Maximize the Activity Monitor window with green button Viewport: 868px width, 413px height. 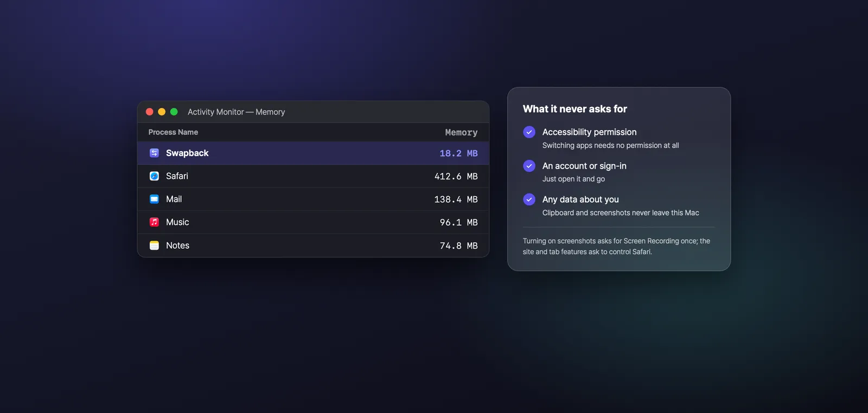click(x=174, y=112)
